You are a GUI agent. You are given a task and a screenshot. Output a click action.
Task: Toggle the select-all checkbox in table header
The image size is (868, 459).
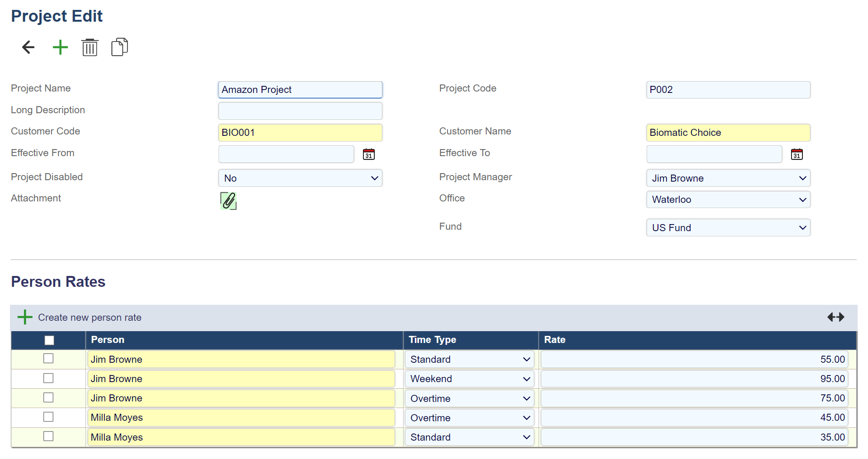pyautogui.click(x=49, y=340)
